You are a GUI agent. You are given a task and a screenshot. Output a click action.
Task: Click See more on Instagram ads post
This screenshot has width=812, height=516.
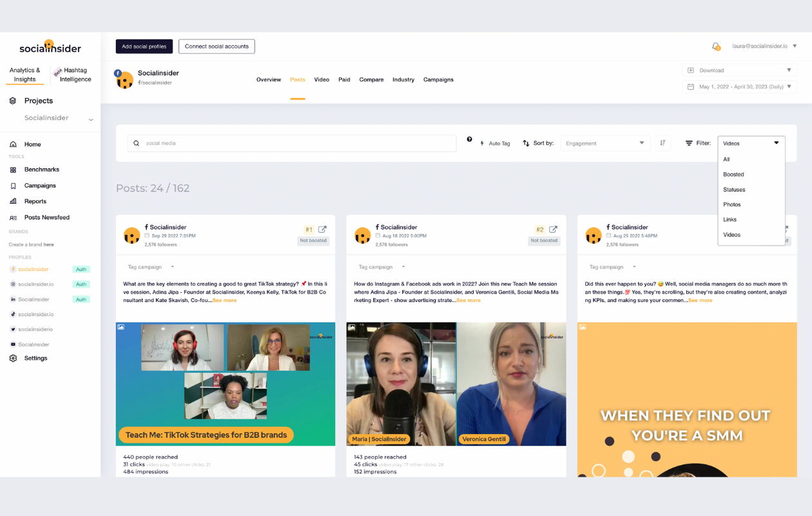(469, 300)
